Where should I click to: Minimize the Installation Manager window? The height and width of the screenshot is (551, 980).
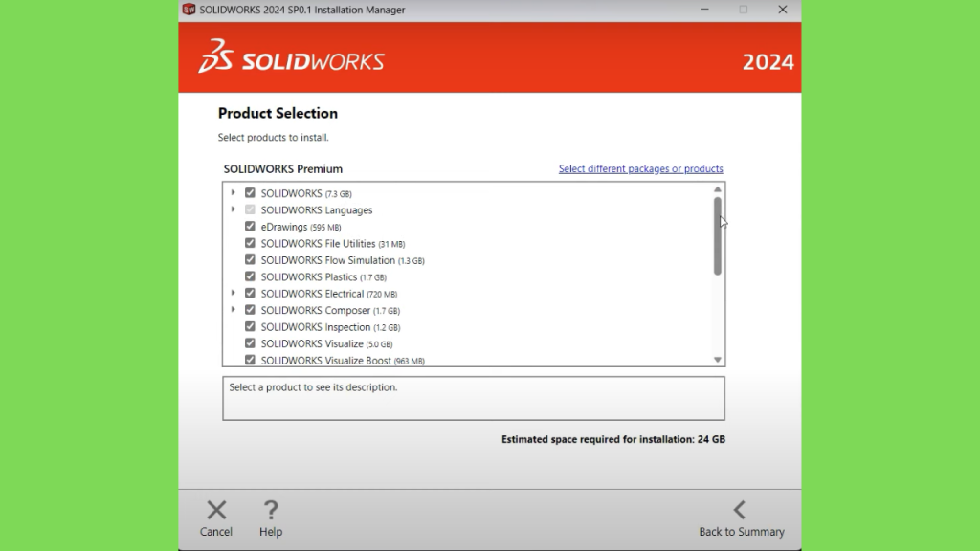(704, 10)
